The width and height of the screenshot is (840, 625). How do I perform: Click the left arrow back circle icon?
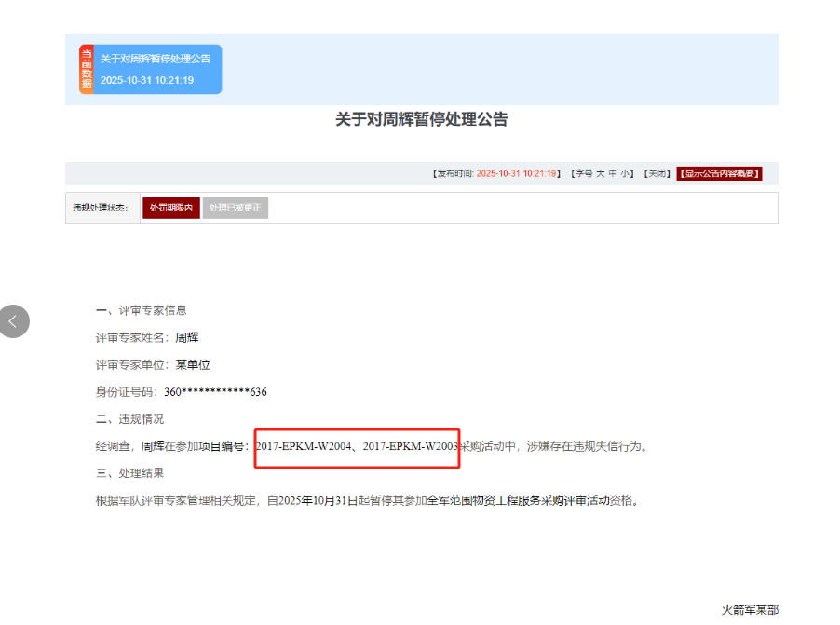point(13,321)
